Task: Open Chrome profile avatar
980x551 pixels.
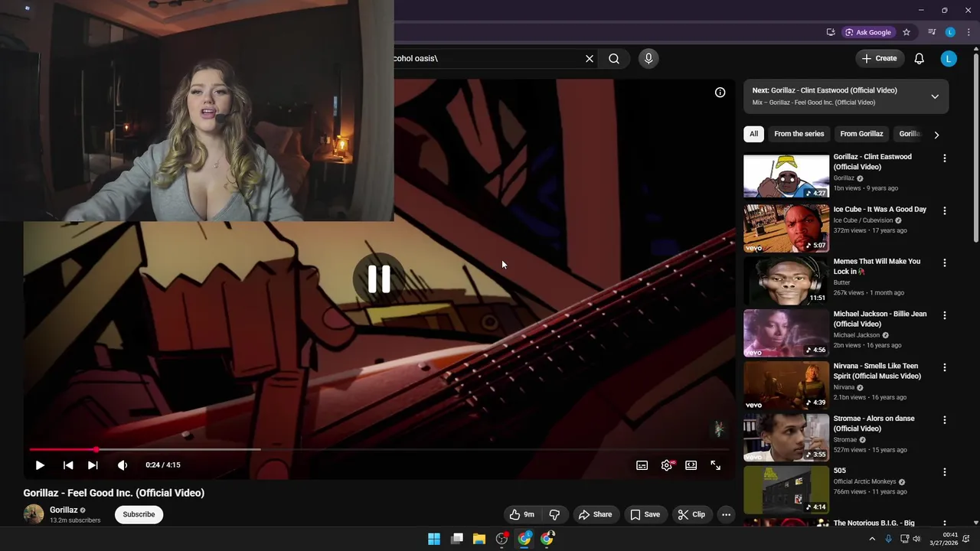Action: click(x=950, y=32)
